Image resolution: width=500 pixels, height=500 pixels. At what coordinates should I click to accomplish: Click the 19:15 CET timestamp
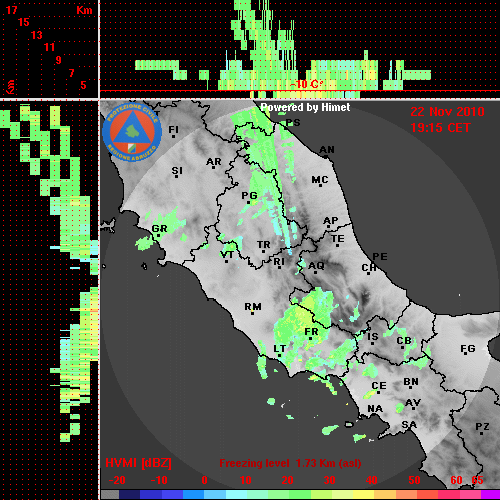click(440, 128)
